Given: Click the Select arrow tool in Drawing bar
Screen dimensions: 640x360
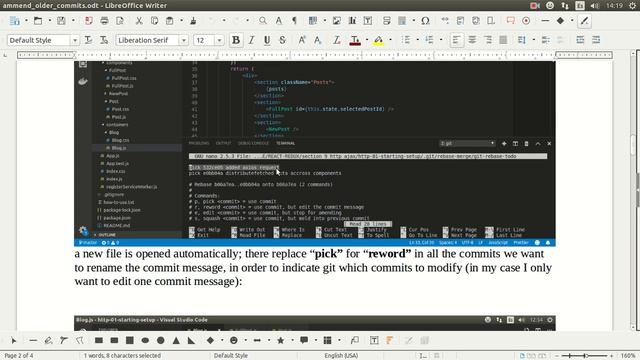Looking at the screenshot, I should pos(13,340).
